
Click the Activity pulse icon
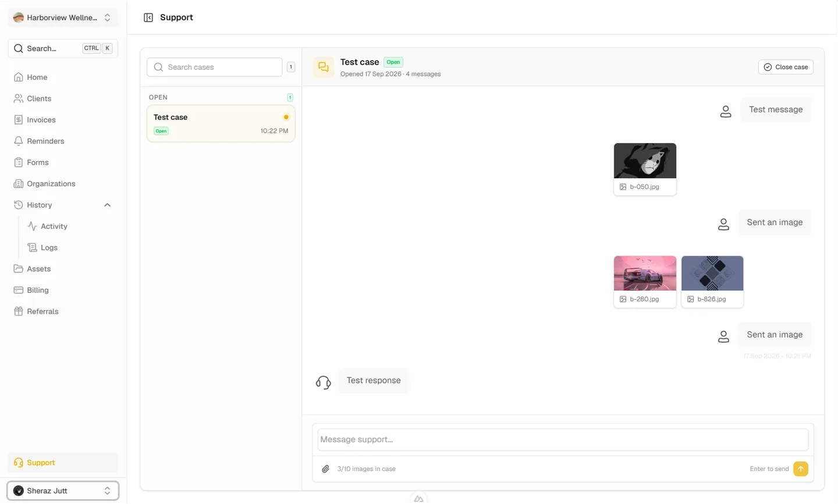[33, 226]
